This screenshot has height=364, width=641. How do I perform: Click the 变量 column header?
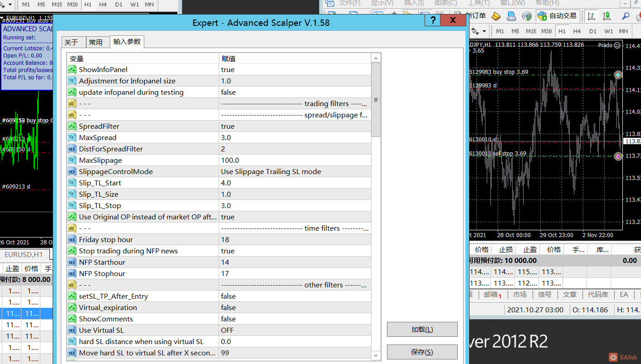click(x=142, y=58)
